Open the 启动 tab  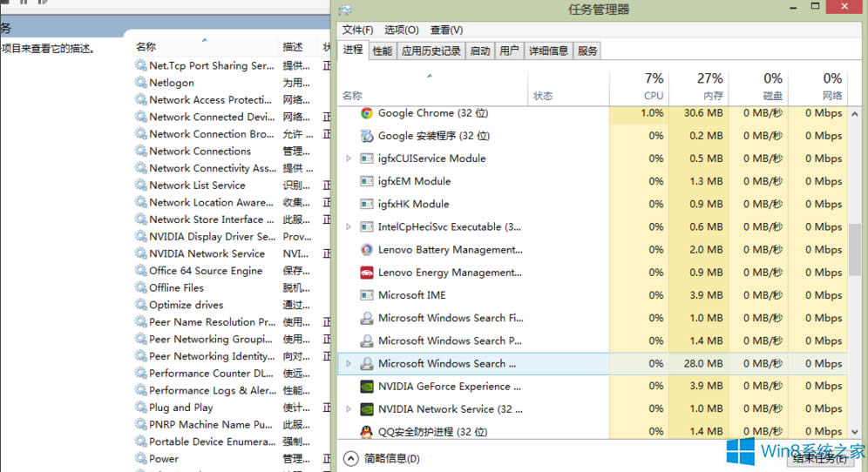coord(480,51)
